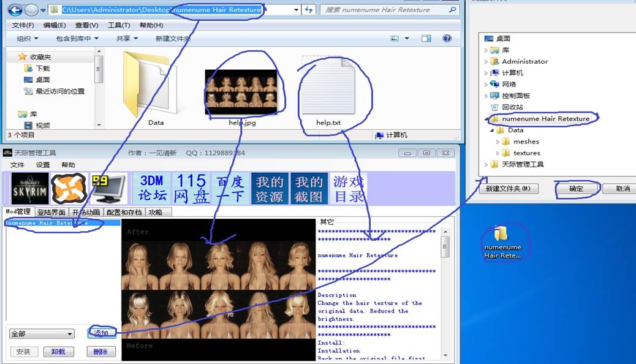Click the computer monitor toolbar icon

[x=108, y=188]
